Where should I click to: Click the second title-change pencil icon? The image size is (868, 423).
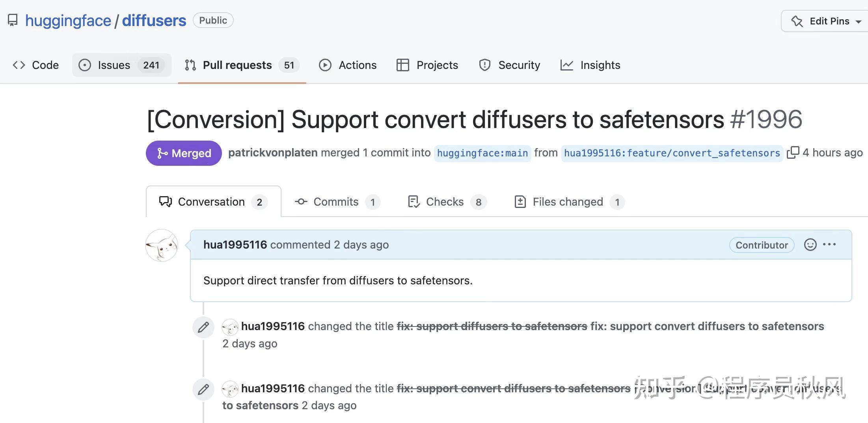(x=203, y=390)
